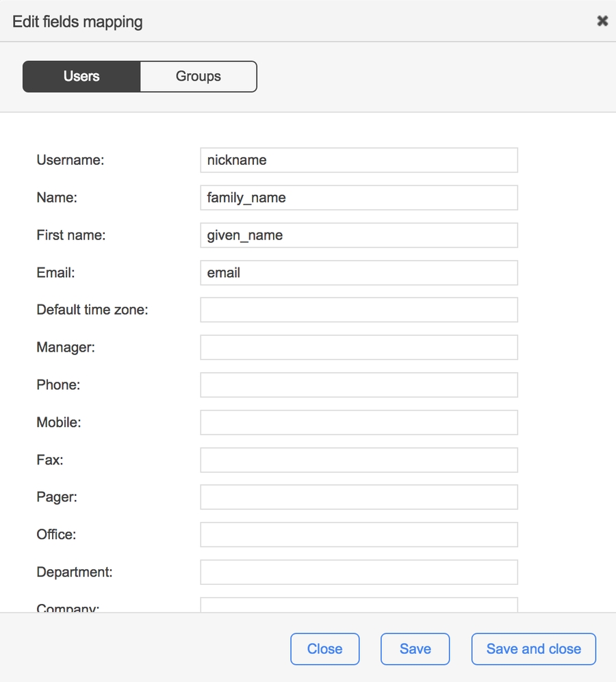The image size is (616, 682).
Task: Click the Username label text
Action: point(70,160)
